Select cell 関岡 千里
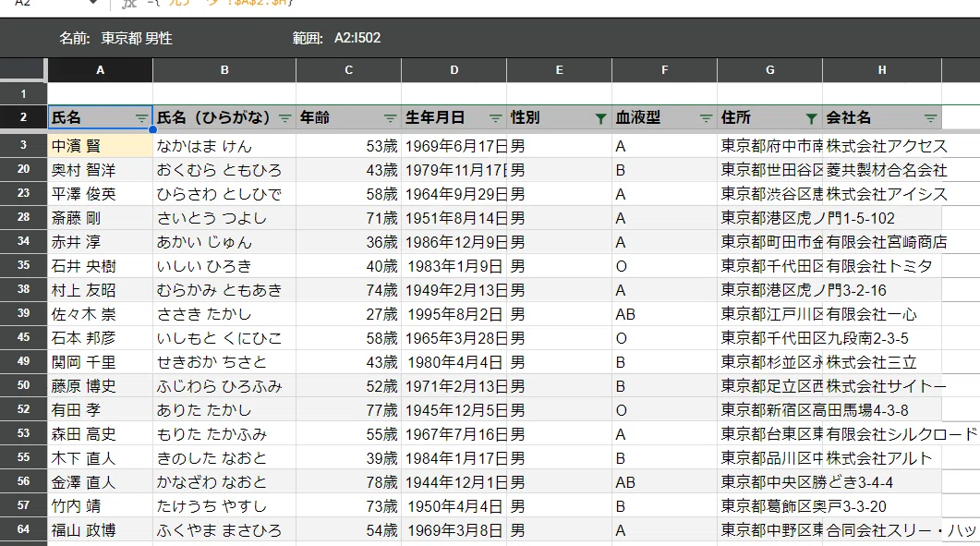Screen dimensions: 980x546 pyautogui.click(x=100, y=362)
